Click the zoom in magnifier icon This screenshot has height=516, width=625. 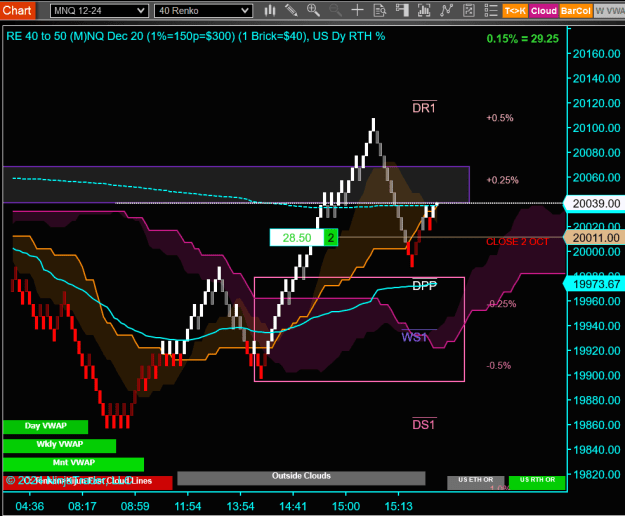(x=313, y=10)
